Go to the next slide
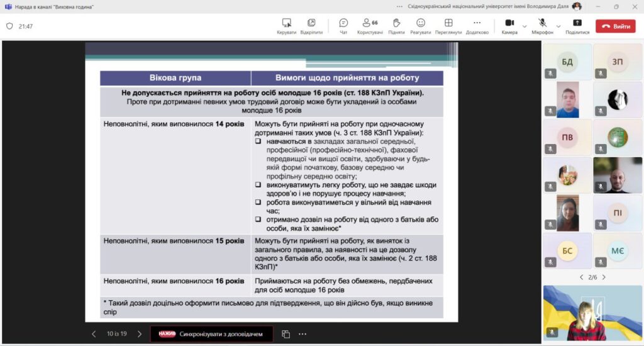This screenshot has height=346, width=644. coord(140,334)
